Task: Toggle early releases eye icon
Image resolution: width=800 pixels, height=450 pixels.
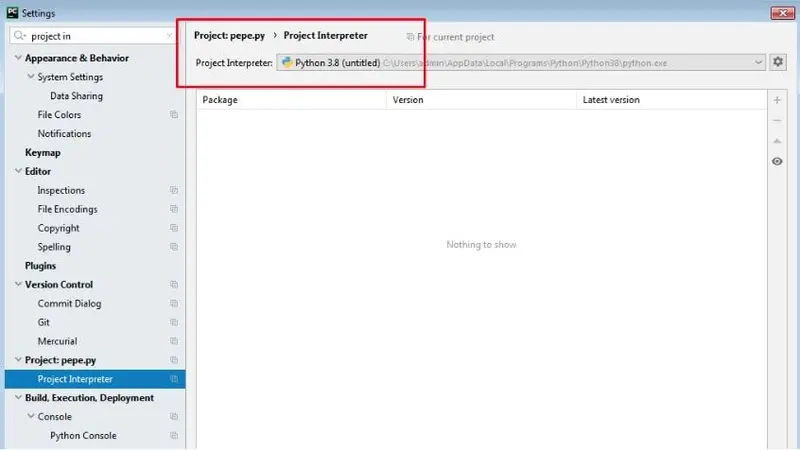Action: tap(777, 161)
